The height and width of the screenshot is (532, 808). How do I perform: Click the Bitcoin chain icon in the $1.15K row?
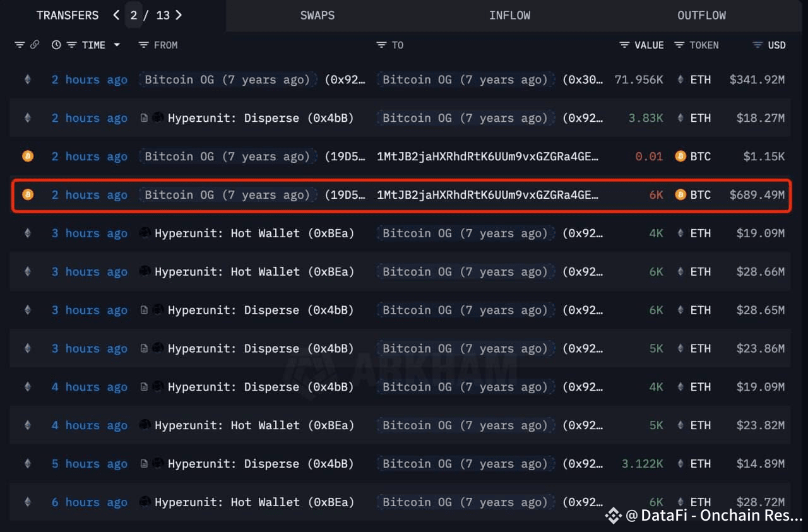coord(27,156)
